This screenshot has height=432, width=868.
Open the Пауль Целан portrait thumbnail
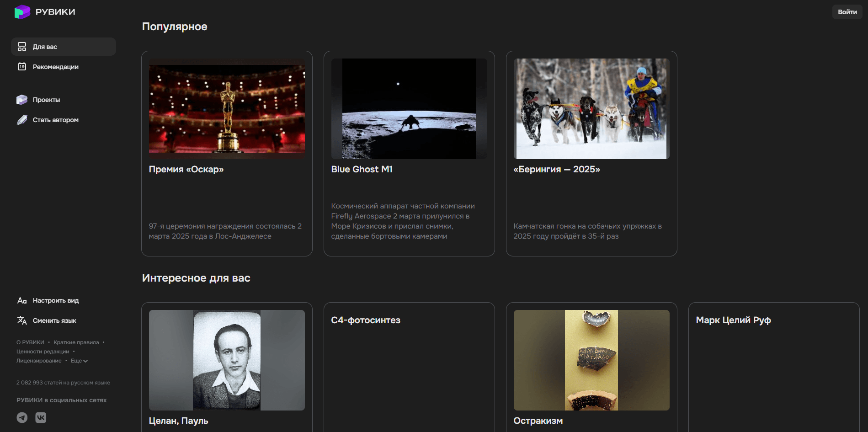pos(227,360)
